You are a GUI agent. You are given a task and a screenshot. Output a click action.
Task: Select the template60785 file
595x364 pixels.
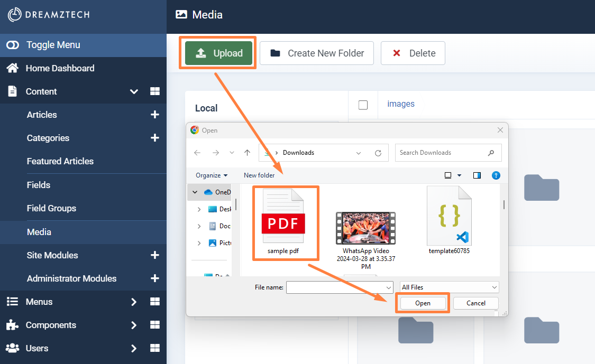tap(449, 220)
